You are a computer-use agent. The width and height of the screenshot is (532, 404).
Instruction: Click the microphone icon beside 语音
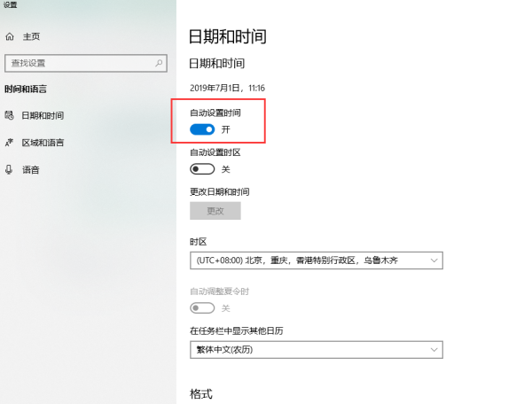pyautogui.click(x=10, y=169)
